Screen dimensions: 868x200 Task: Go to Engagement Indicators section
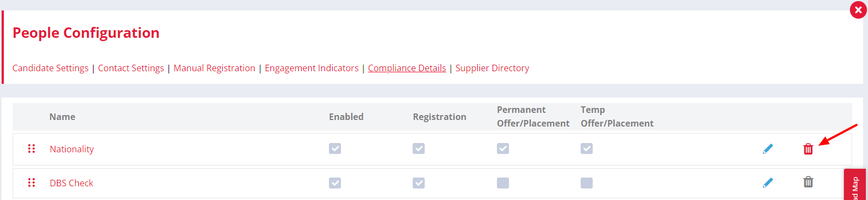click(x=311, y=68)
